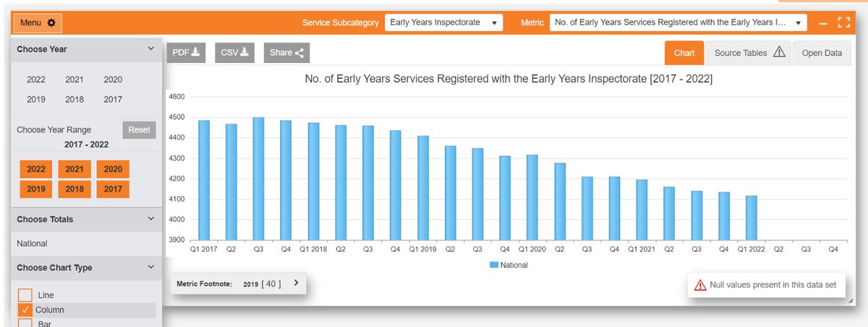This screenshot has width=868, height=327.
Task: Click the null values warning triangle icon
Action: (699, 285)
